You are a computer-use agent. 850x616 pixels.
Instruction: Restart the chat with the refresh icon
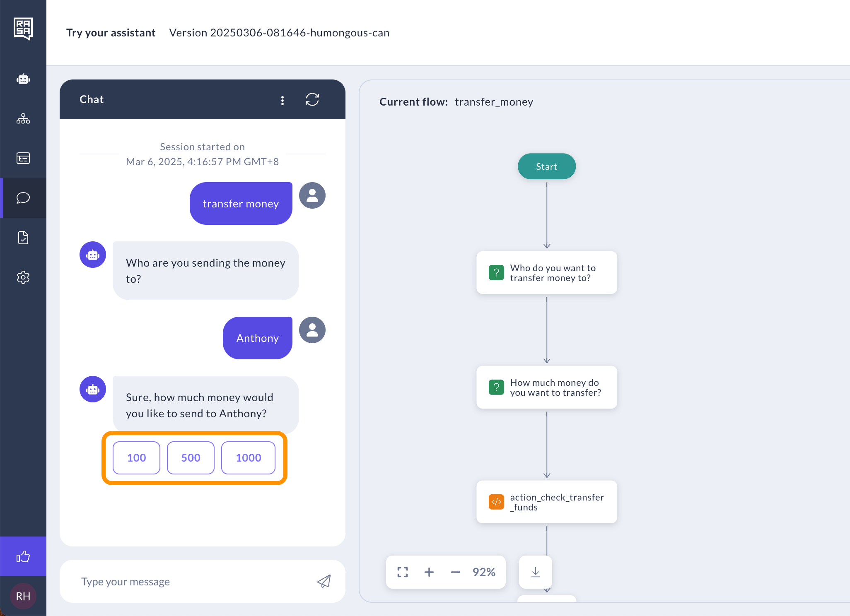coord(312,100)
